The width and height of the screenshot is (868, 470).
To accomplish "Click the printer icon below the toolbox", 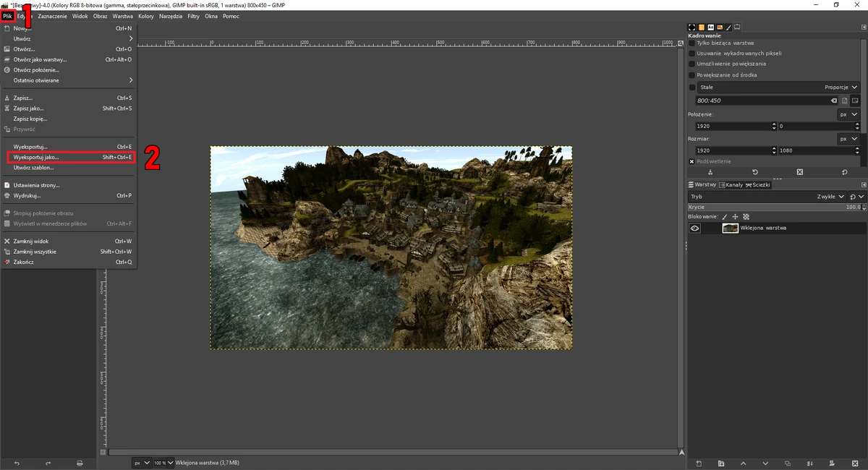I will [80, 463].
